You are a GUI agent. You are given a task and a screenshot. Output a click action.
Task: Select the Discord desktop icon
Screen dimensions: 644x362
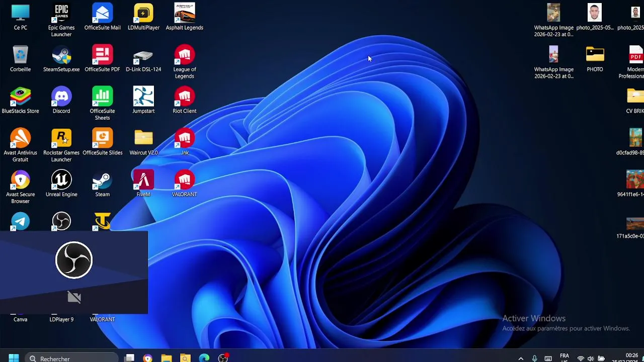[x=61, y=101]
